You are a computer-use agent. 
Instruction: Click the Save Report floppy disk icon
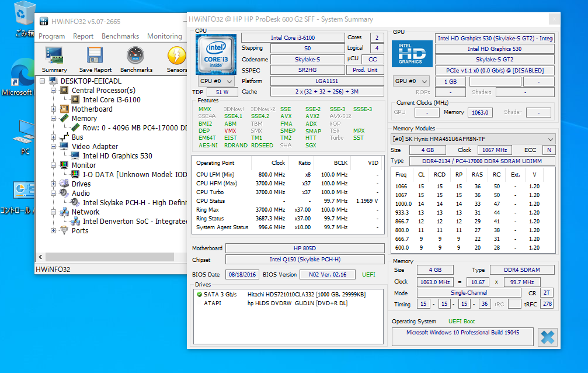[95, 56]
